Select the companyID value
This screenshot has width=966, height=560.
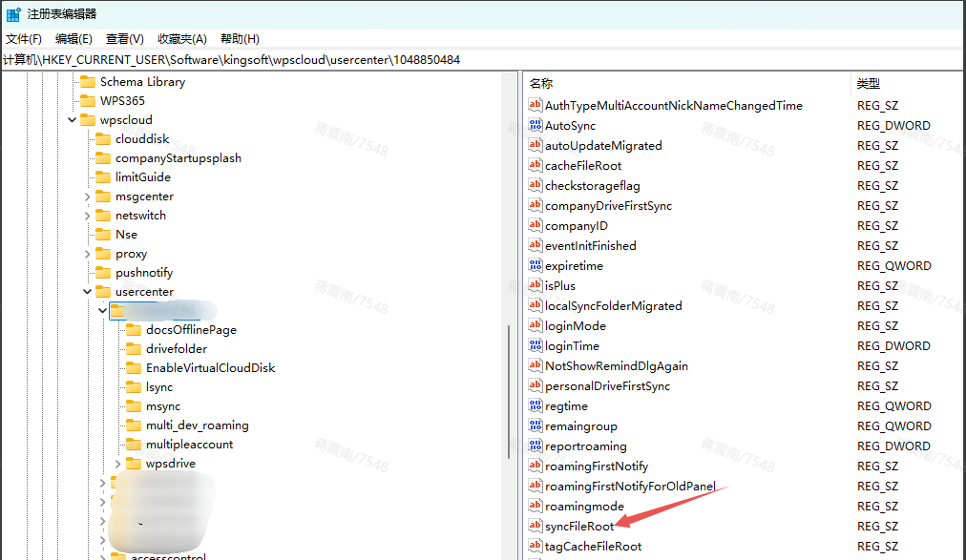(x=576, y=226)
